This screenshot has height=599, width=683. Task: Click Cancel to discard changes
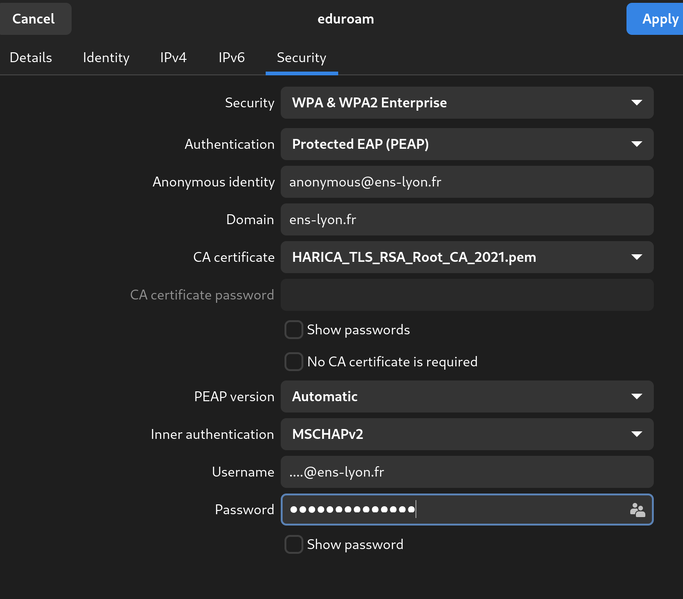[x=34, y=19]
